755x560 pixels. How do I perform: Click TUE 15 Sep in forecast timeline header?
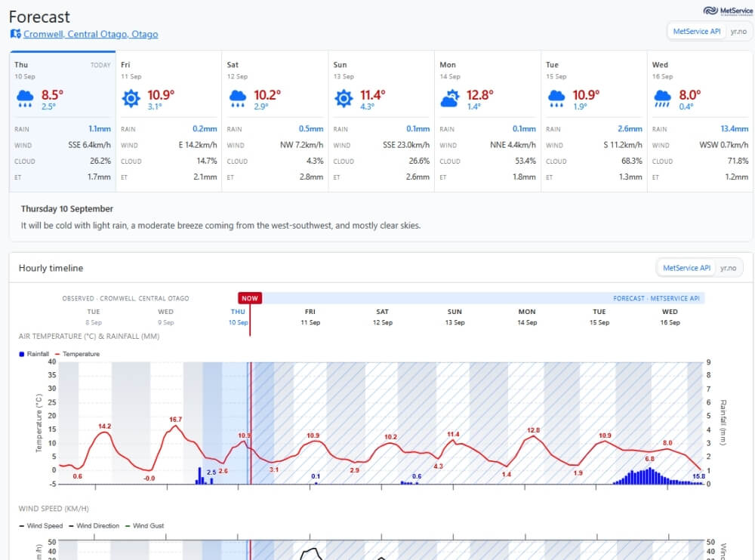[599, 317]
